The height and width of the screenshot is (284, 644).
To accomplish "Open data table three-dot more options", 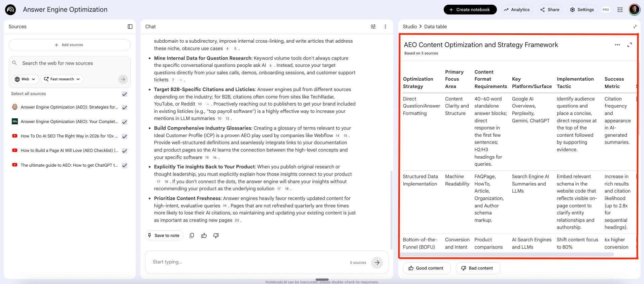I will (x=617, y=45).
